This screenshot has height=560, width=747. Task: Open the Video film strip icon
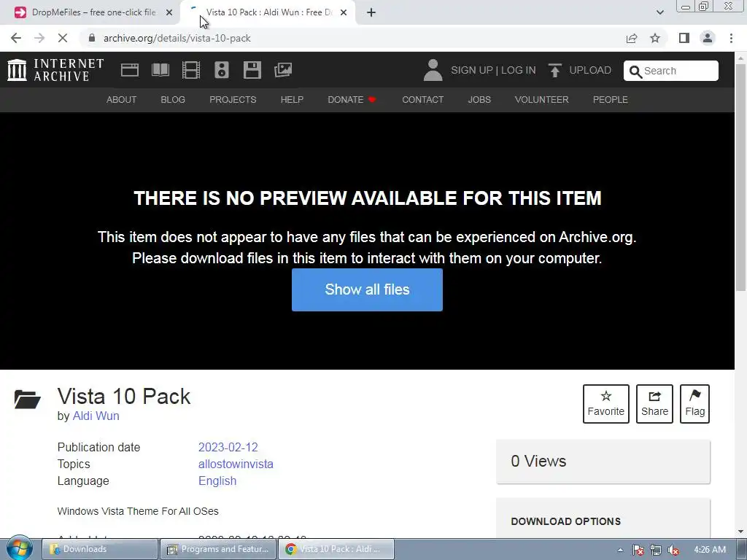[191, 70]
